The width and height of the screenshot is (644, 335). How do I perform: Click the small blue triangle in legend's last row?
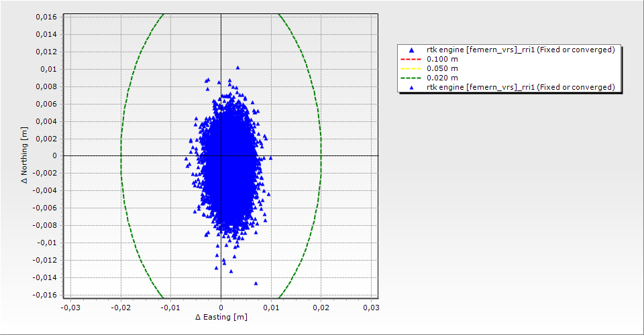(x=411, y=88)
